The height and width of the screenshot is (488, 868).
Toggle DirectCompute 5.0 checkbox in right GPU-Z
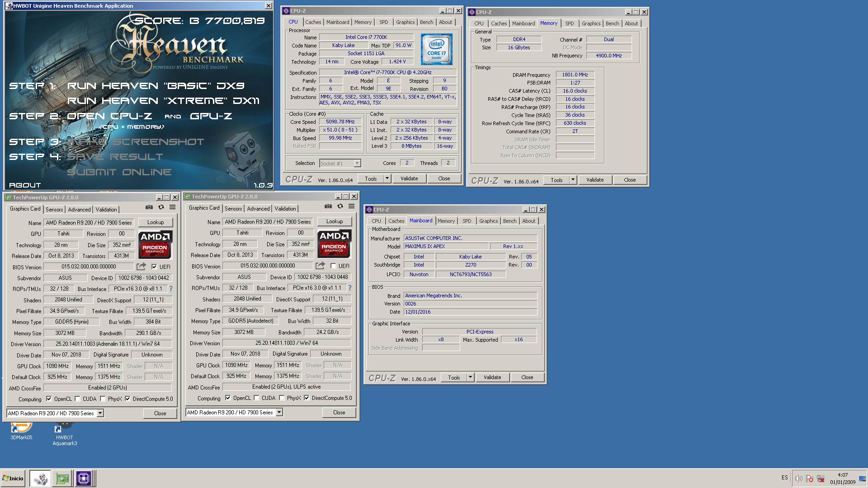pyautogui.click(x=307, y=398)
